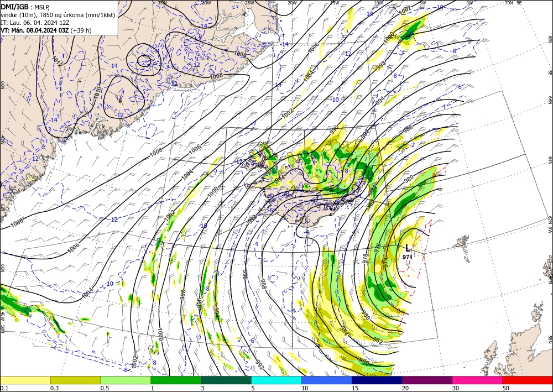The height and width of the screenshot is (392, 553).
Task: Click the olive 0.3–0.5 legend swatch
Action: [75, 380]
